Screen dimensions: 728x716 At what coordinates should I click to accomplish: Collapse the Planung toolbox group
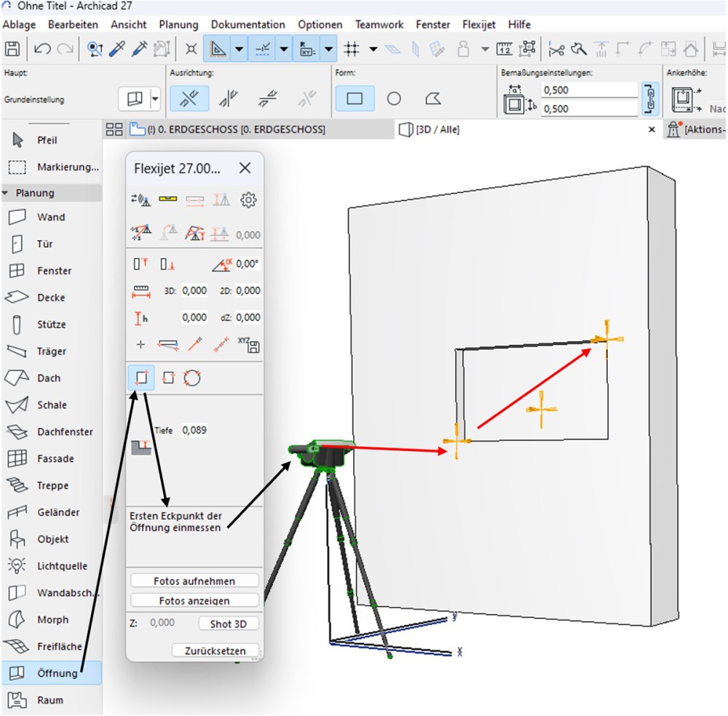pyautogui.click(x=5, y=193)
